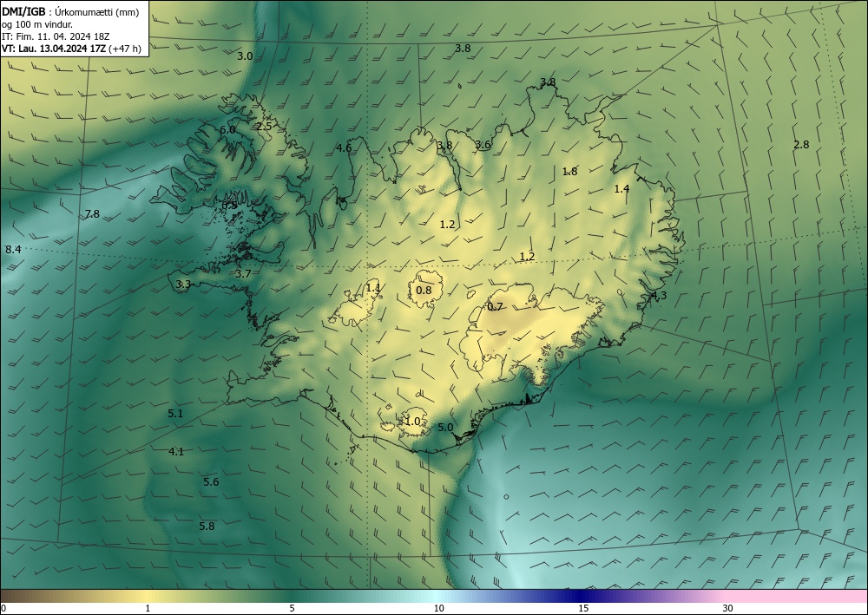Click the 0 label on the color scale
868x615 pixels.
coord(3,609)
